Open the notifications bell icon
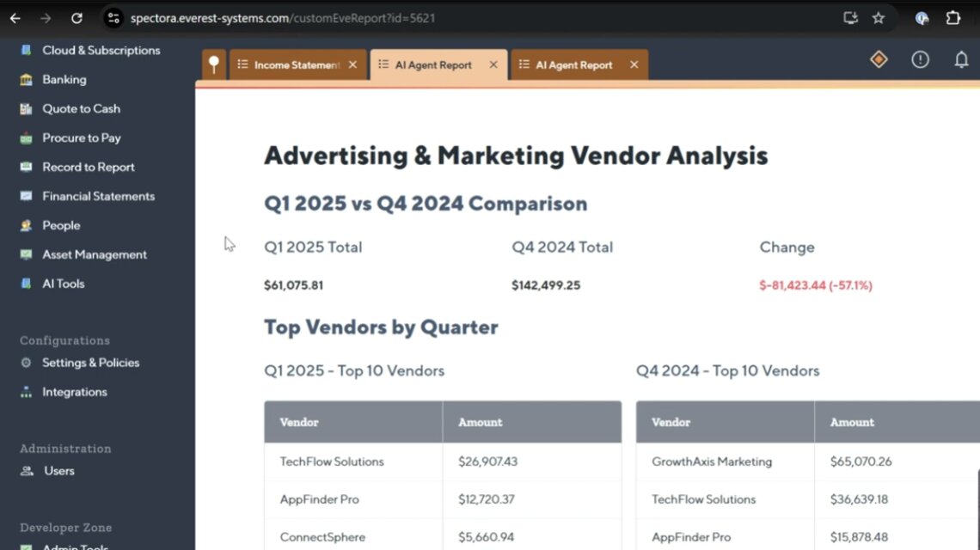This screenshot has height=550, width=980. tap(961, 60)
